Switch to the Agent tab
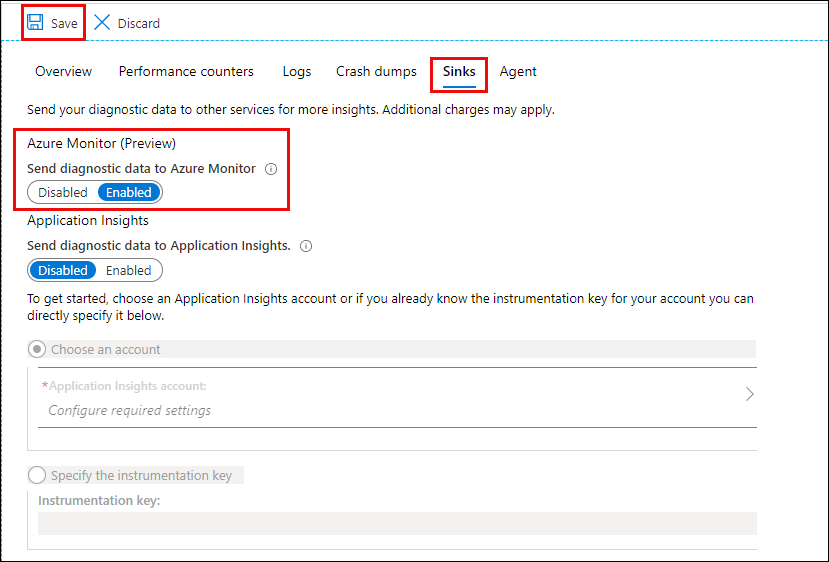Screen dimensions: 829x562 click(x=518, y=72)
